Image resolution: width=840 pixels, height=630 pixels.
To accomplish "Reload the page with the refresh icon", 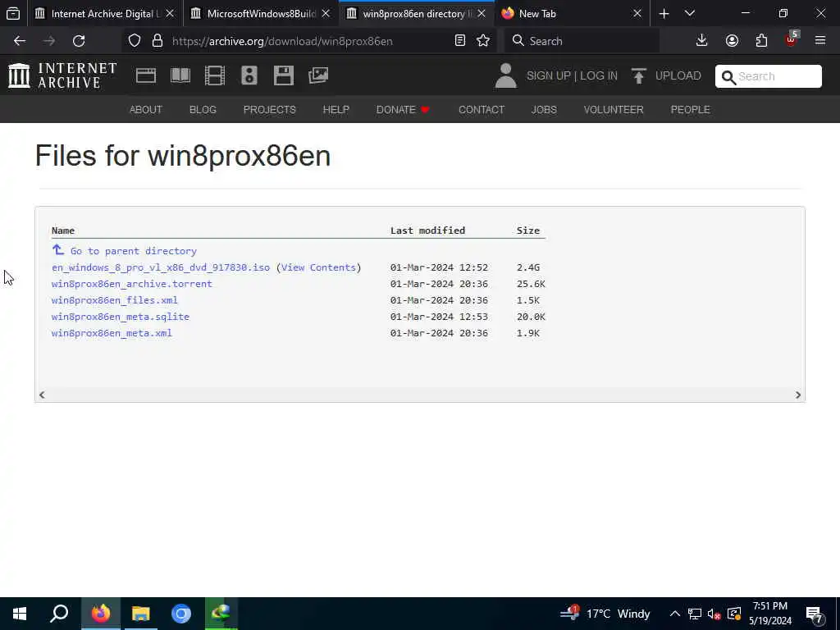I will point(79,41).
